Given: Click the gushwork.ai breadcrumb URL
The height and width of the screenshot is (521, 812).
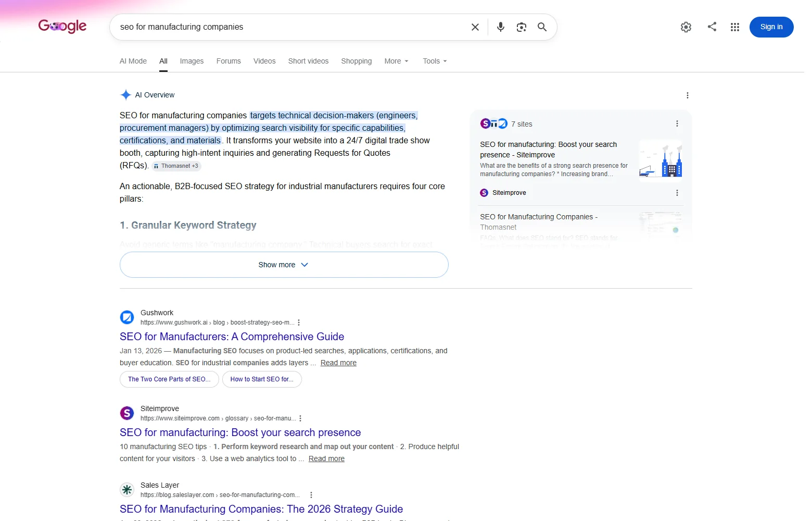Looking at the screenshot, I should click(218, 322).
